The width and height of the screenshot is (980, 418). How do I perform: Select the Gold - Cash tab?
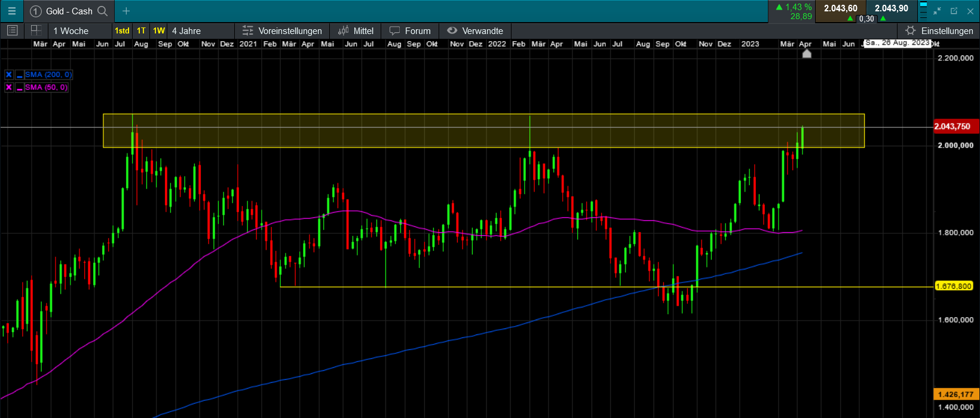tap(69, 11)
